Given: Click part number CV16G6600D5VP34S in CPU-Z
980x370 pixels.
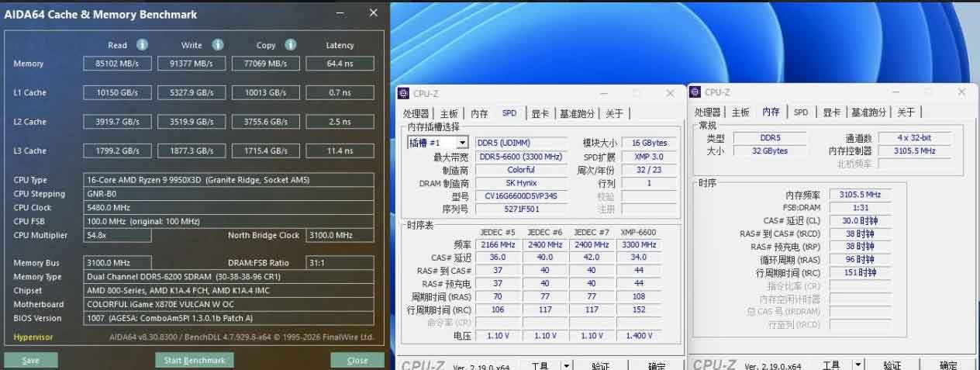Looking at the screenshot, I should (521, 196).
